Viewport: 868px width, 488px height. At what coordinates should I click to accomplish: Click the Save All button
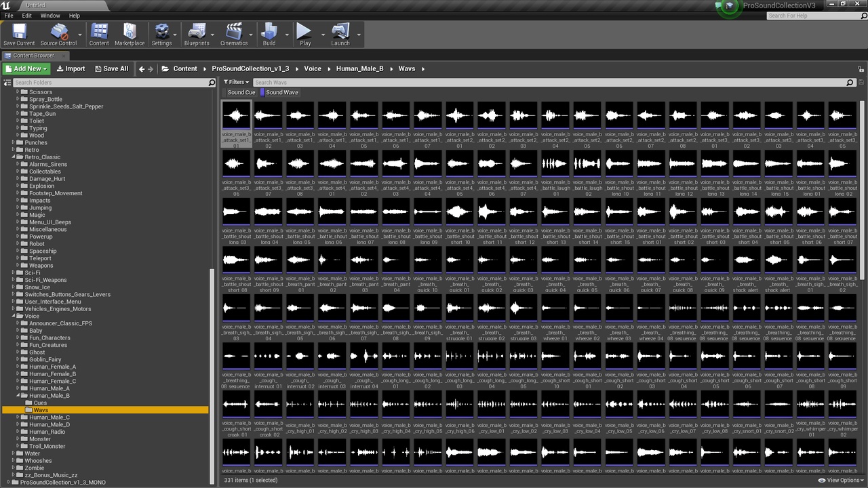click(x=111, y=68)
